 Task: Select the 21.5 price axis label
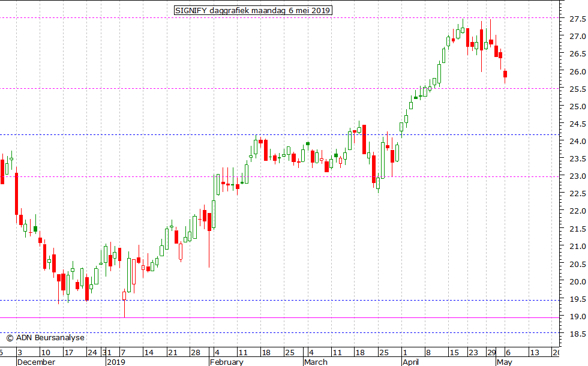[x=577, y=229]
